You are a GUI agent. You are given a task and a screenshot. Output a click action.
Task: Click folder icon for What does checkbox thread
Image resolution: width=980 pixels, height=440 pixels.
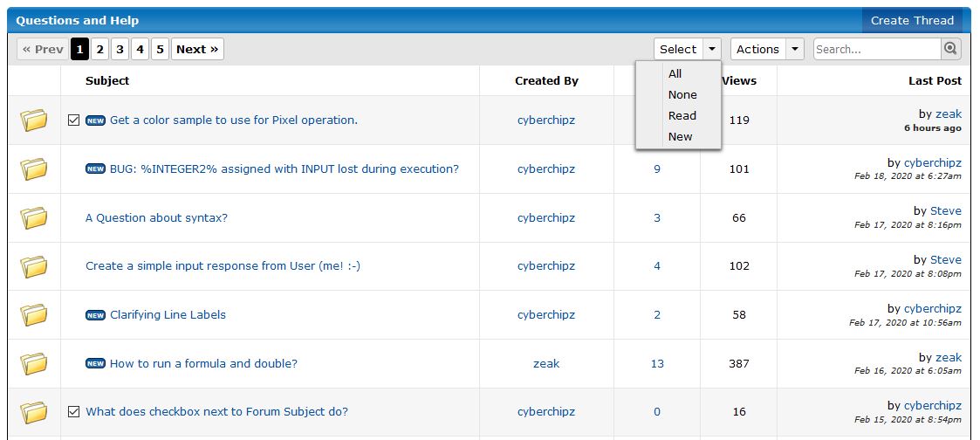point(34,412)
